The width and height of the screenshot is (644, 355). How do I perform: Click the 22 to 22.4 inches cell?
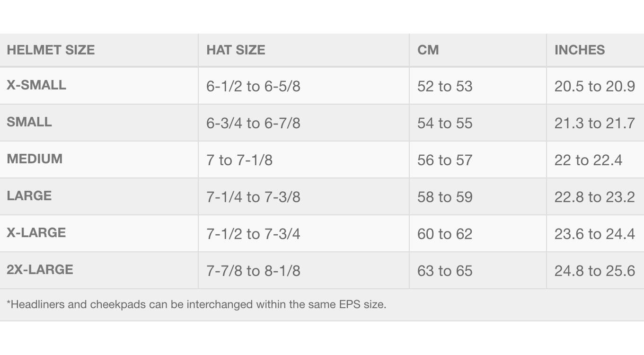(588, 160)
